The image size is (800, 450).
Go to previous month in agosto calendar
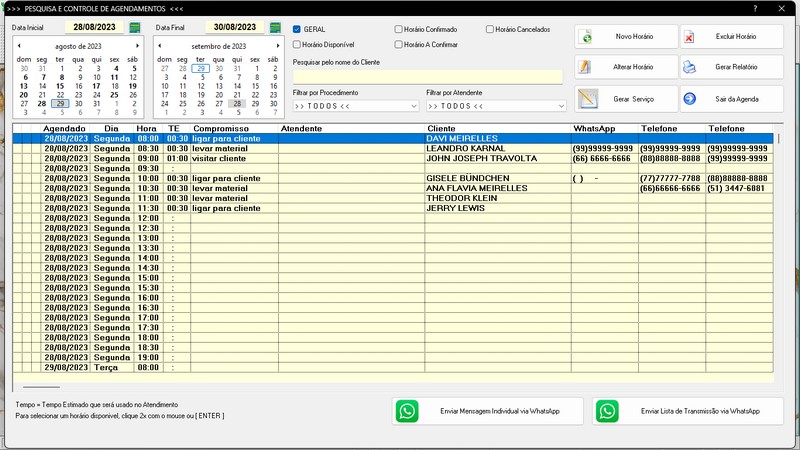(x=19, y=46)
